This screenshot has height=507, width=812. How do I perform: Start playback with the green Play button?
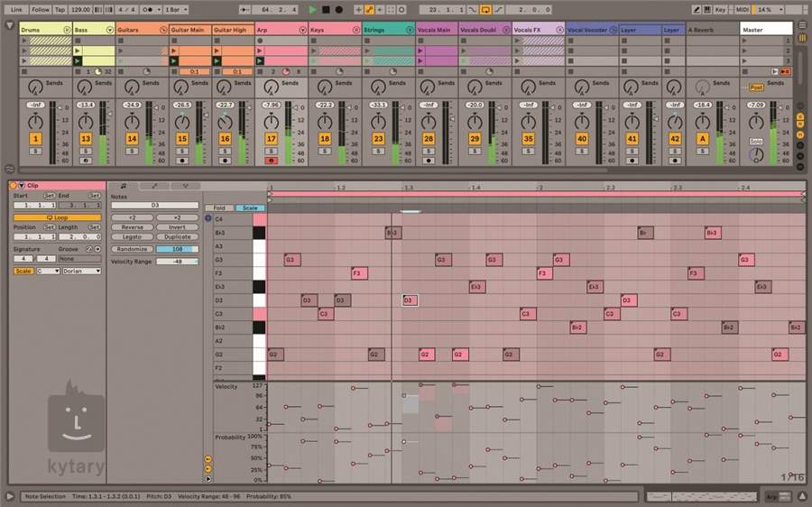312,9
